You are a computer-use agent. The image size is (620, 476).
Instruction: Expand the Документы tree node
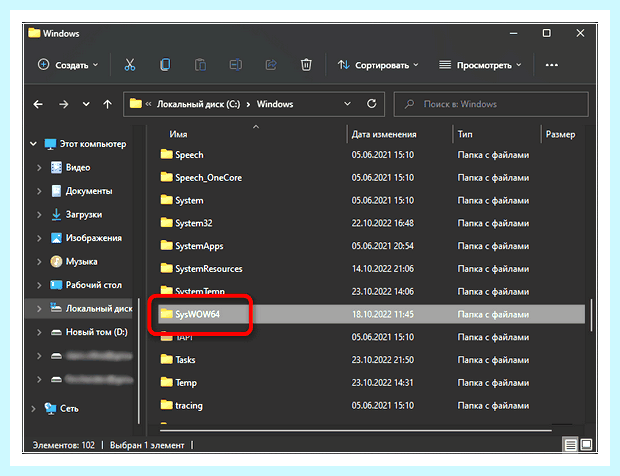click(x=39, y=191)
